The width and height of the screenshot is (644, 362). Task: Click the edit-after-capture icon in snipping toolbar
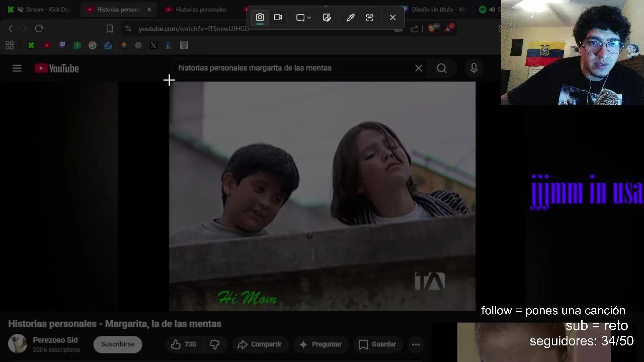click(327, 18)
